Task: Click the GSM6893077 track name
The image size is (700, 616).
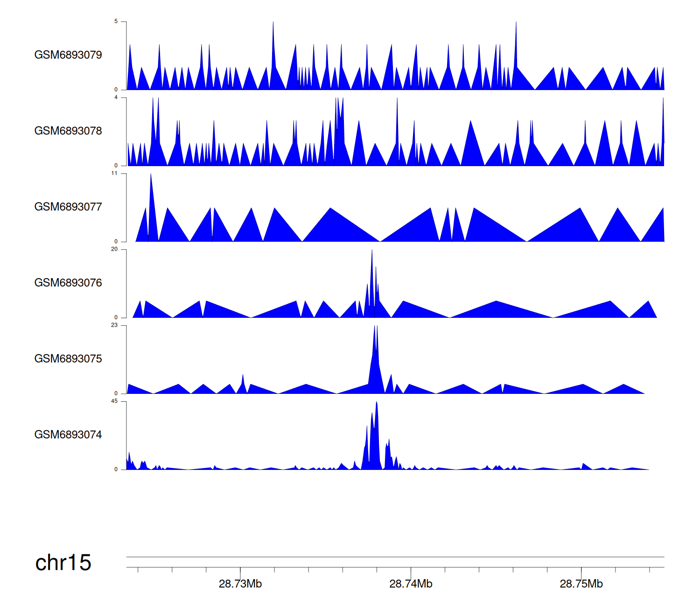Action: point(68,207)
